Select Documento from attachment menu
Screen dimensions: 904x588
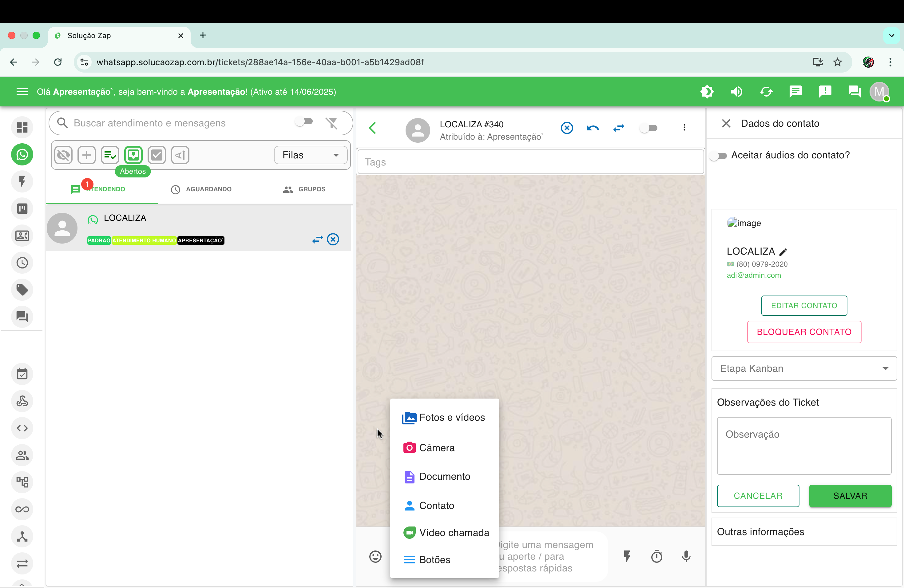click(x=444, y=476)
